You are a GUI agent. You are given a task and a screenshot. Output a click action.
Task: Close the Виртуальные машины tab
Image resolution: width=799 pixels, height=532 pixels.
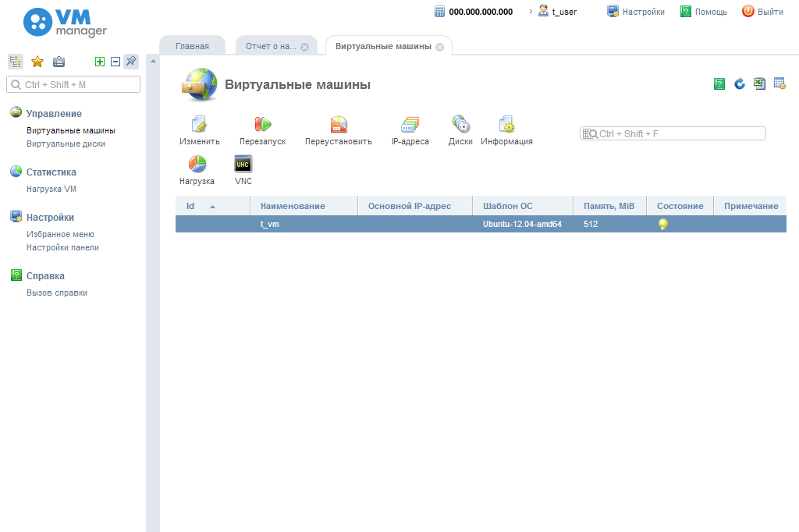point(440,47)
